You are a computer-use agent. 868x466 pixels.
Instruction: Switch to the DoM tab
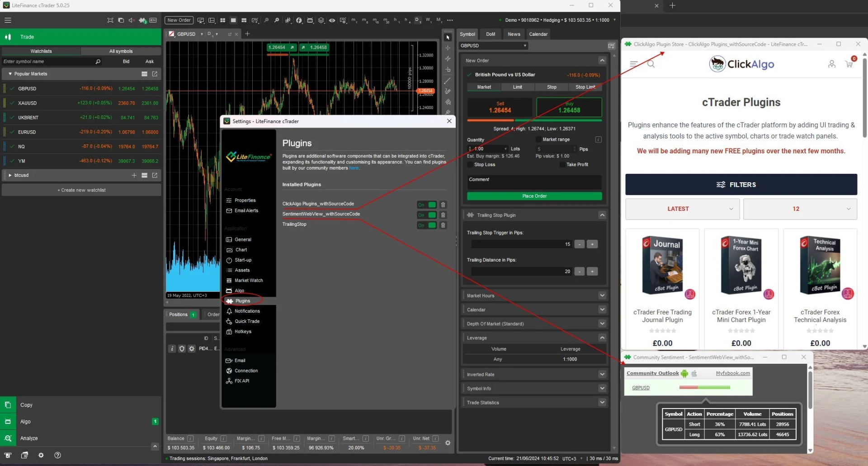pos(491,34)
